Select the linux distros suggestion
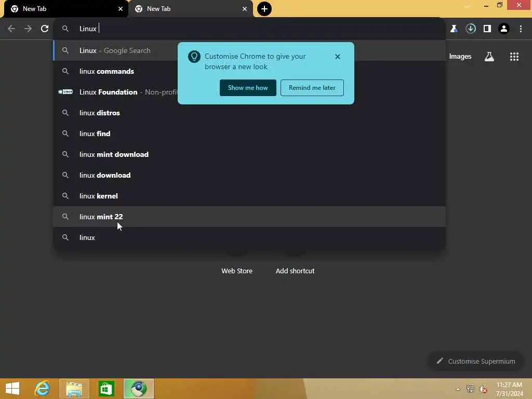Image resolution: width=532 pixels, height=399 pixels. [249, 113]
